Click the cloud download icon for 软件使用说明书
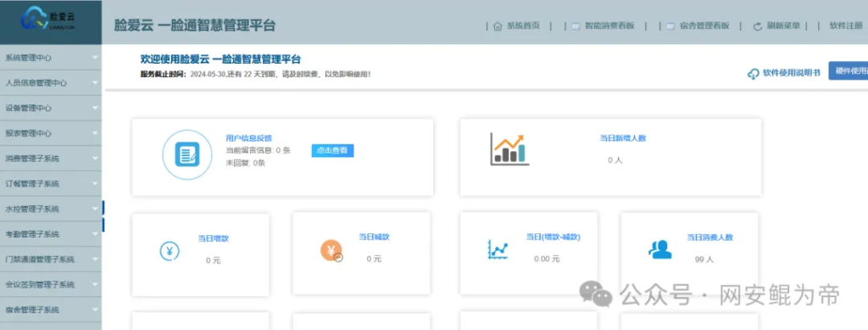The width and height of the screenshot is (868, 330). pos(754,74)
